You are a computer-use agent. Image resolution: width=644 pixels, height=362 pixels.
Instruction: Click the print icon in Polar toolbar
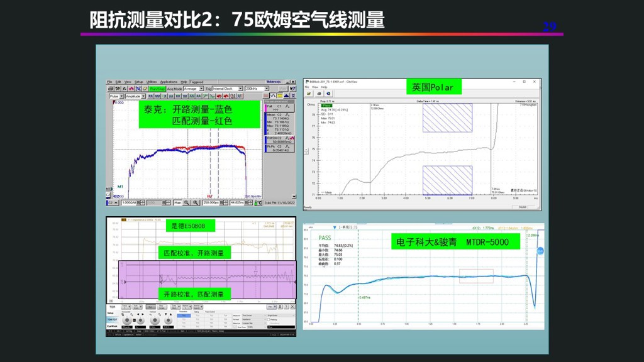(x=319, y=94)
